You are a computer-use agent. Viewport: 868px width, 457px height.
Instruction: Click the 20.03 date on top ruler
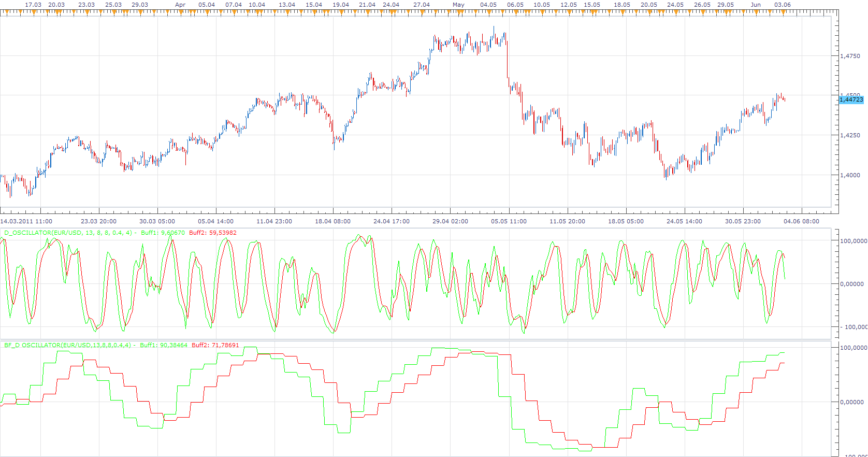click(x=56, y=5)
